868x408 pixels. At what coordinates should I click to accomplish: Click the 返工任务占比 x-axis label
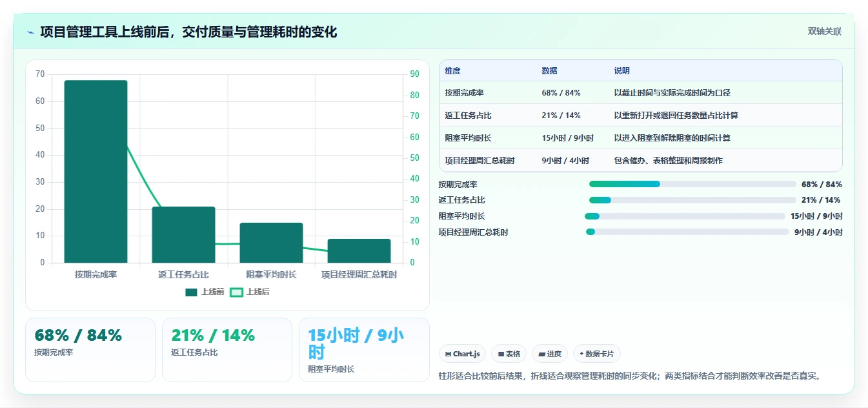[x=183, y=275]
